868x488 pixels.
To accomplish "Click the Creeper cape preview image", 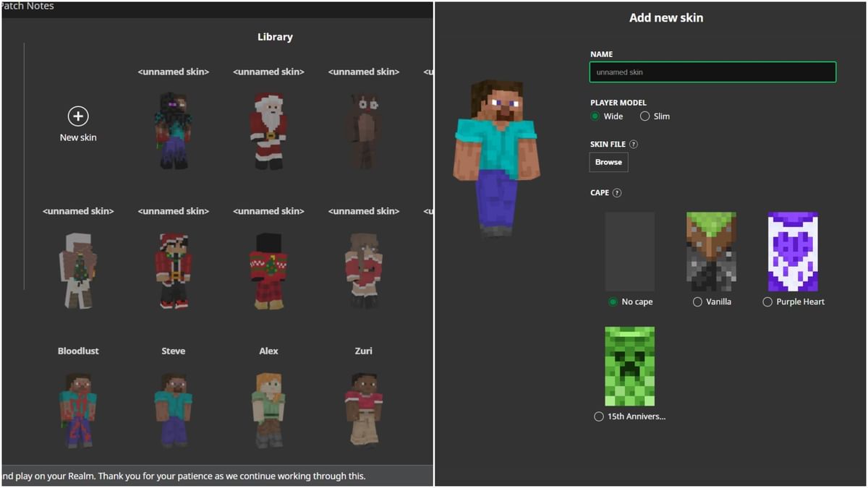I will pos(629,367).
